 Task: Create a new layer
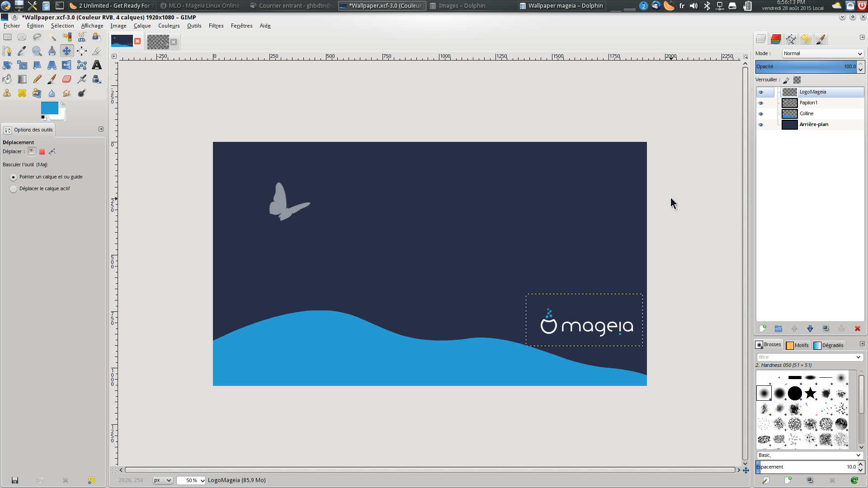[x=763, y=329]
